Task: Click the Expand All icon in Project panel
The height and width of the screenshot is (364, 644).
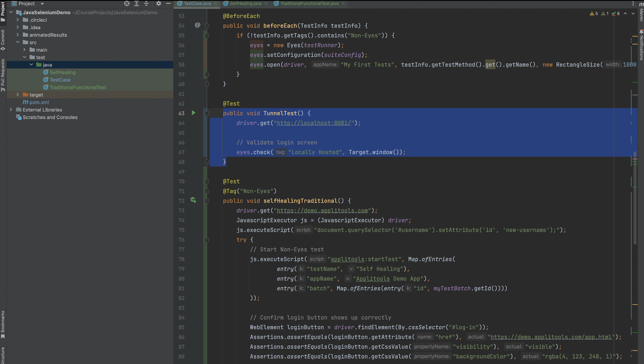Action: pyautogui.click(x=137, y=3)
